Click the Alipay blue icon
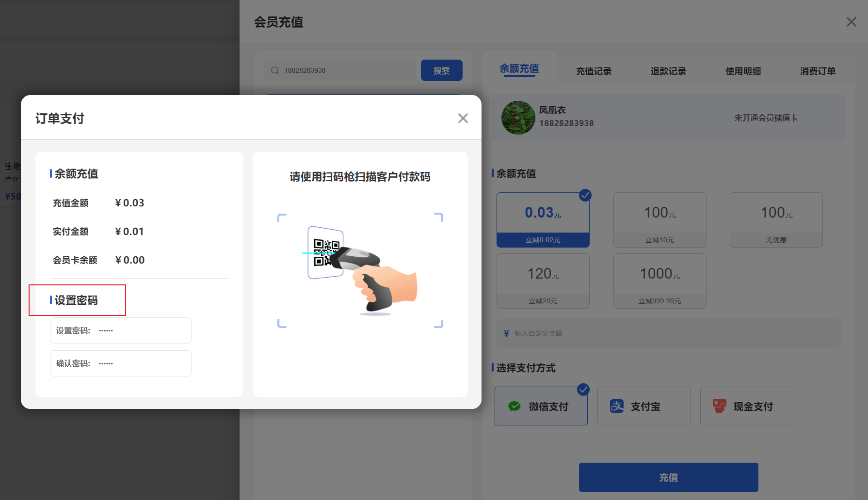The image size is (868, 500). [x=617, y=406]
